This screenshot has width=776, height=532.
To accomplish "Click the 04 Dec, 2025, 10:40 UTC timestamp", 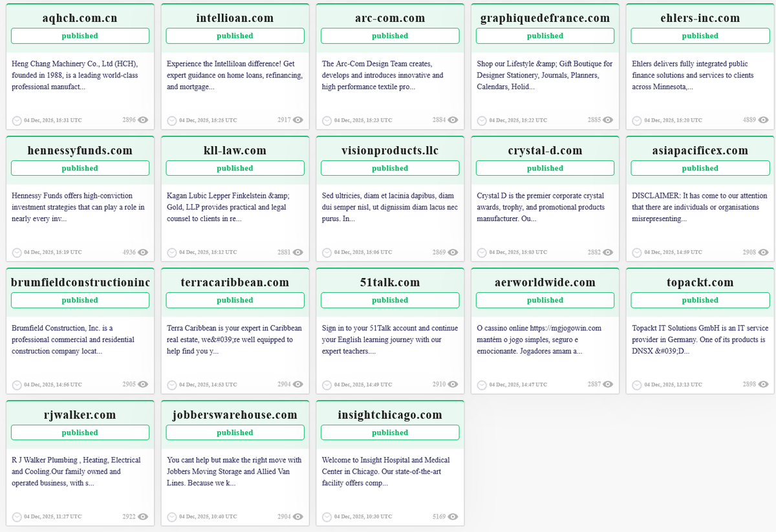I will [x=208, y=516].
